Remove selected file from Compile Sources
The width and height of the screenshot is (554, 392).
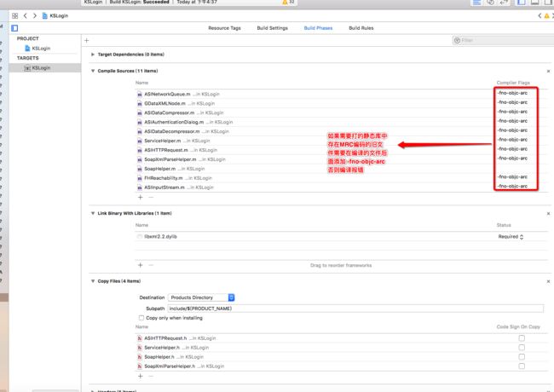point(151,198)
